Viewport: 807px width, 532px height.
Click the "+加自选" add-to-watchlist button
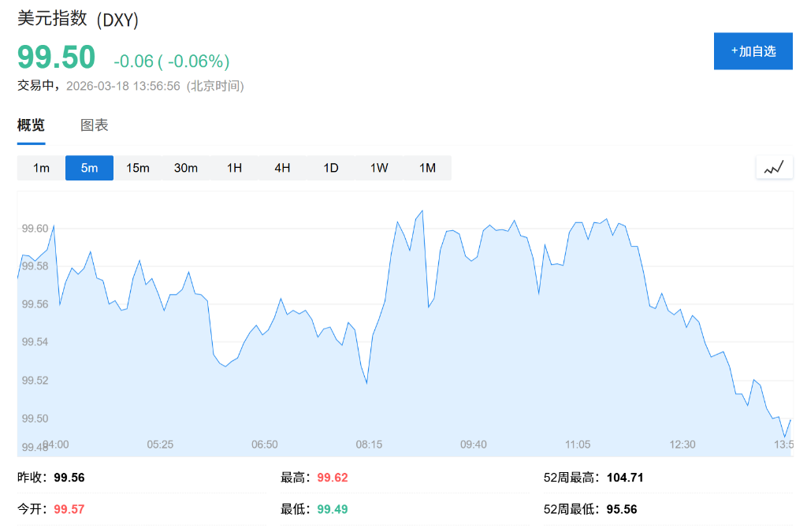point(753,50)
